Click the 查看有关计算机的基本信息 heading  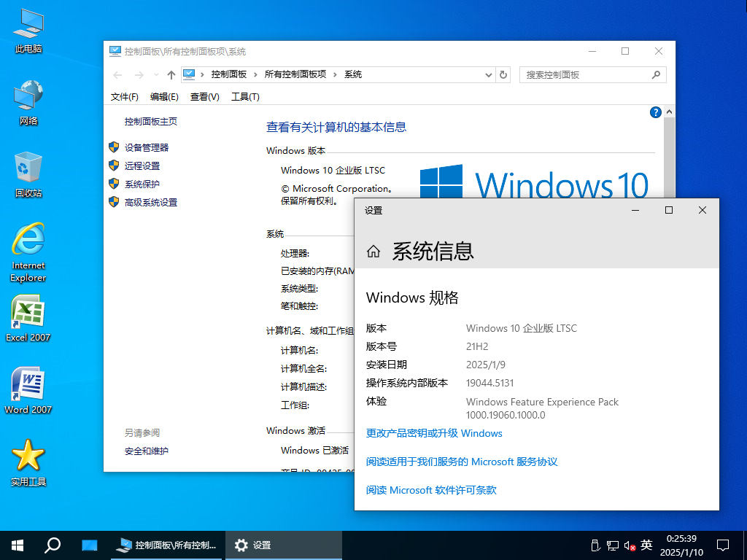coord(336,127)
